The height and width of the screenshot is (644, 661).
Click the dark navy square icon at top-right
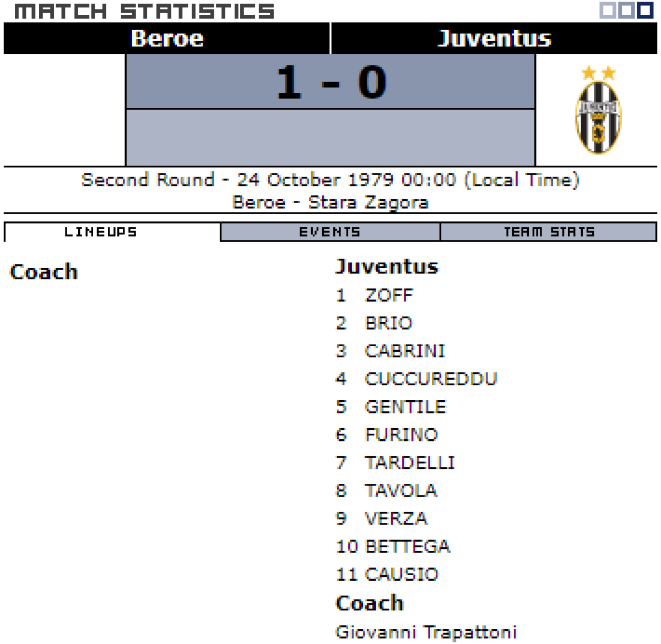pos(644,10)
